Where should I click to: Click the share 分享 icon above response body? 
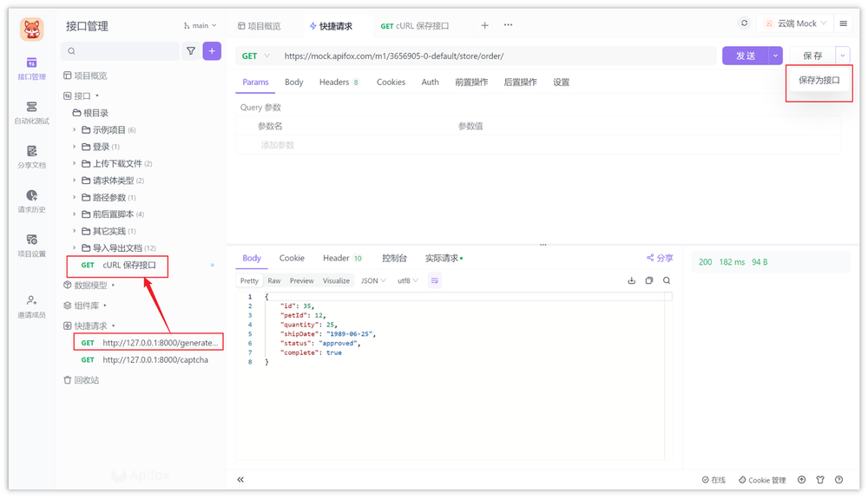pos(658,257)
